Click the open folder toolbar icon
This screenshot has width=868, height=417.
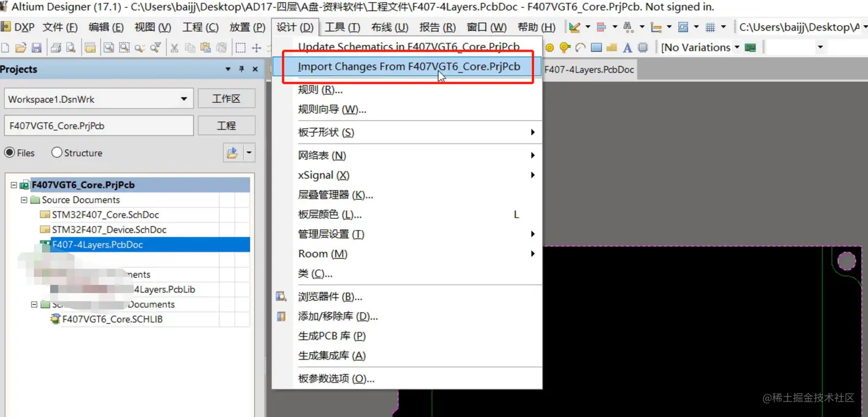coord(21,48)
